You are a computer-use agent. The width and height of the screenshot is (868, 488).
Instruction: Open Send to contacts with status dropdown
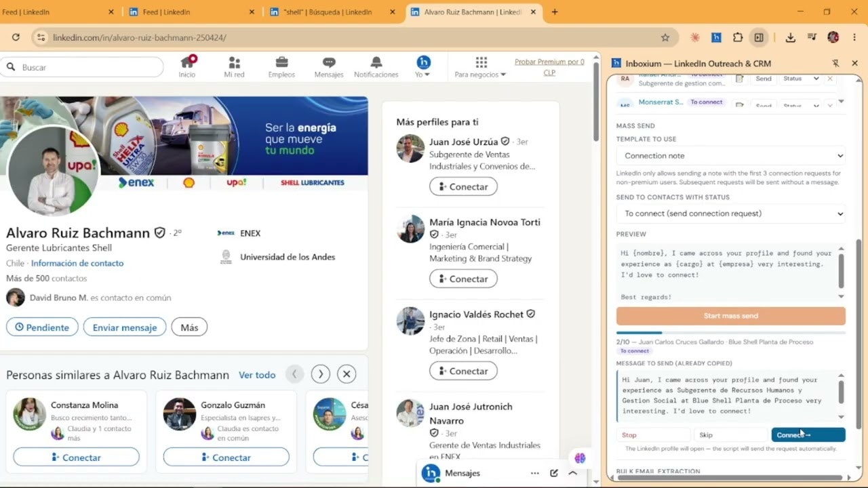point(731,213)
